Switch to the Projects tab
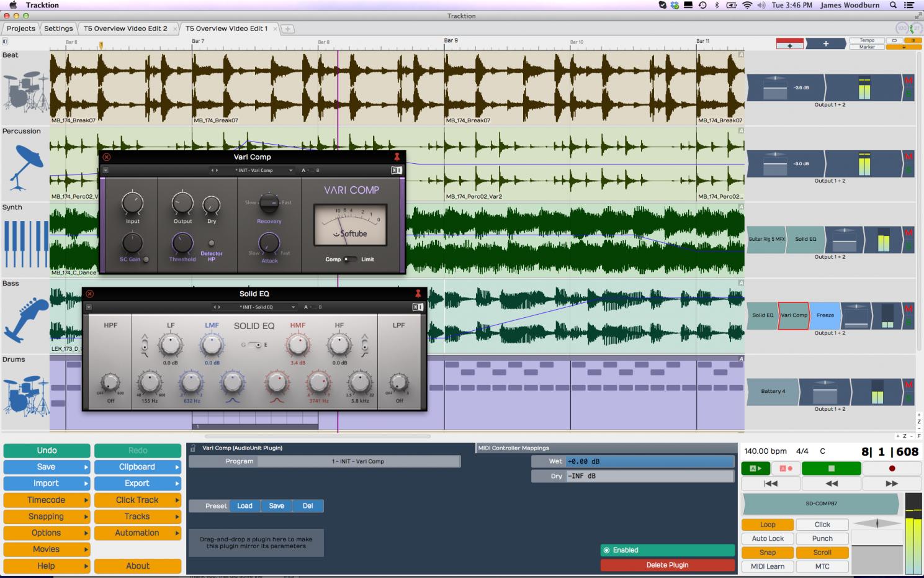This screenshot has width=924, height=578. pos(21,29)
